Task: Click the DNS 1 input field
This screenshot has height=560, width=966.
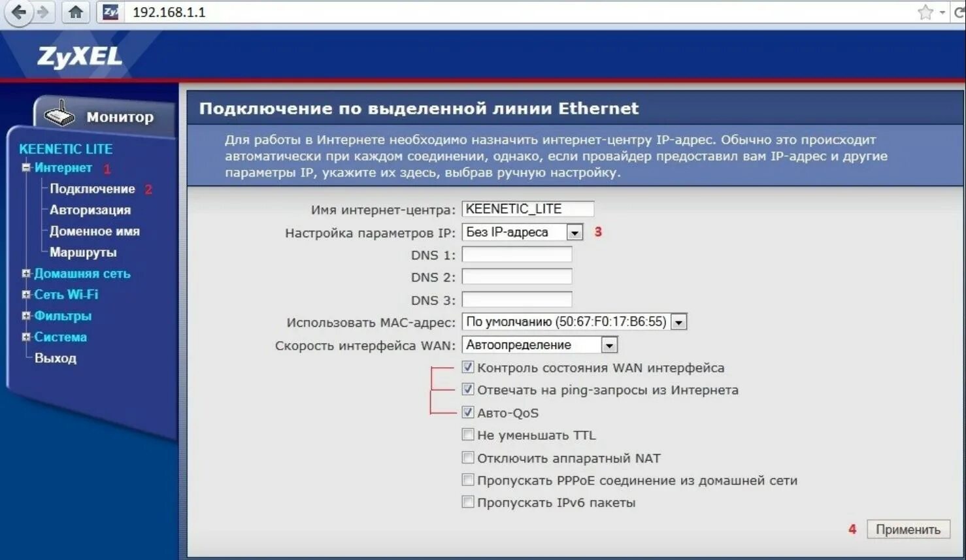Action: 517,255
